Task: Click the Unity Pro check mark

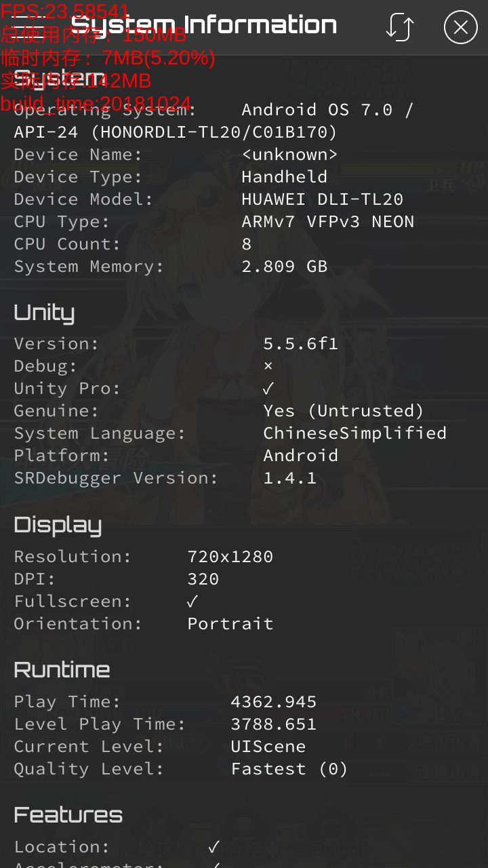Action: [268, 388]
